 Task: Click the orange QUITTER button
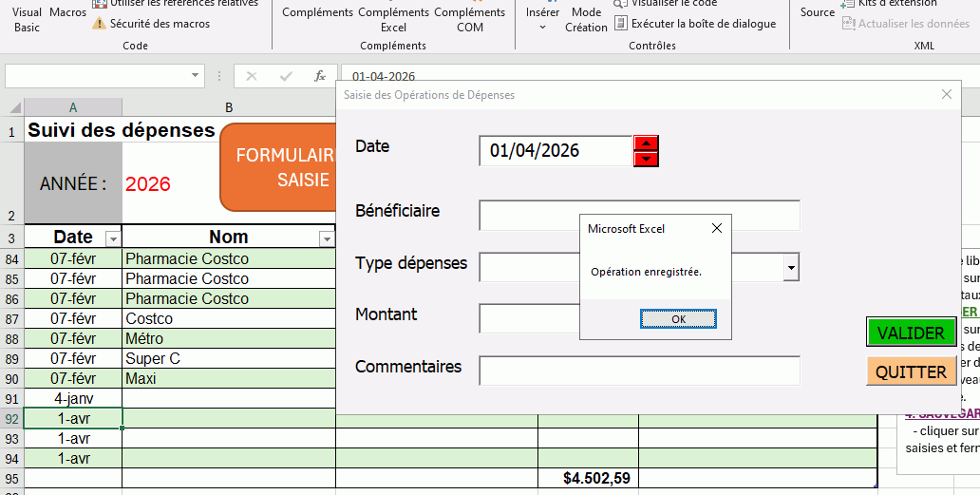911,371
